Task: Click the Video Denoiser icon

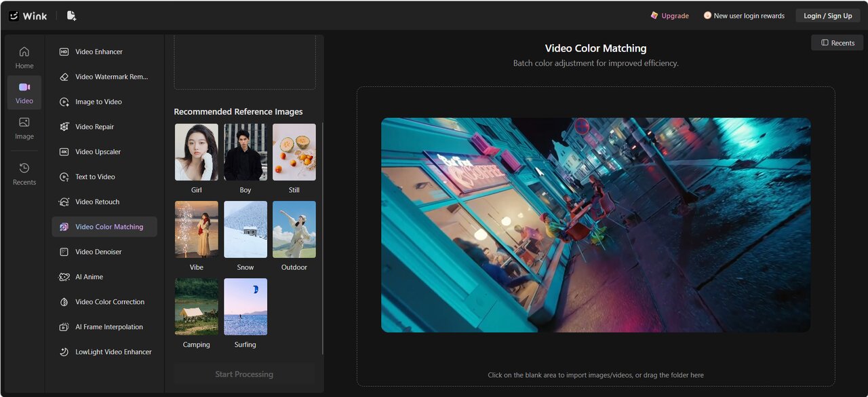Action: click(x=64, y=252)
